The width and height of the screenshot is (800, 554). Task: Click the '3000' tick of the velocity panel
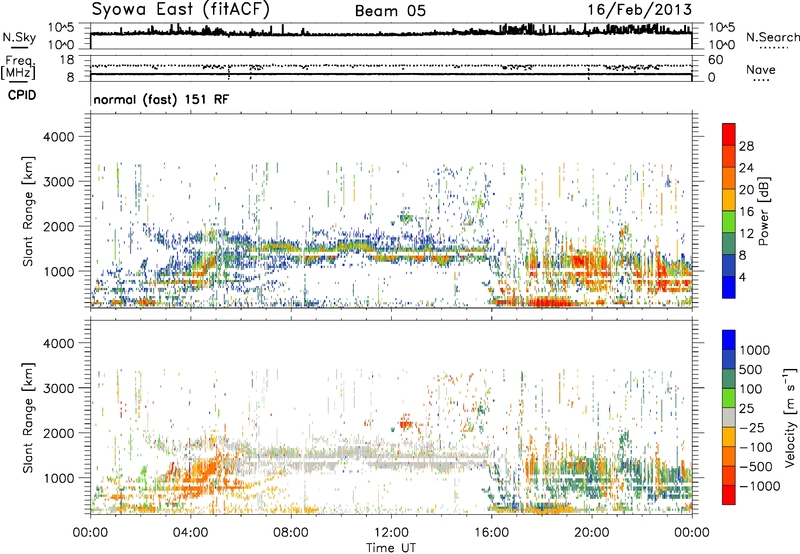(59, 388)
